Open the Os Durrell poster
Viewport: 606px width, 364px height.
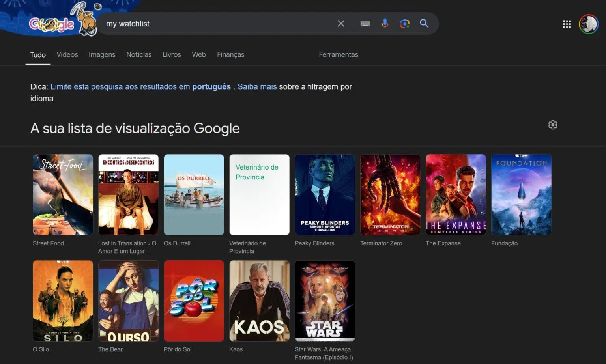194,195
